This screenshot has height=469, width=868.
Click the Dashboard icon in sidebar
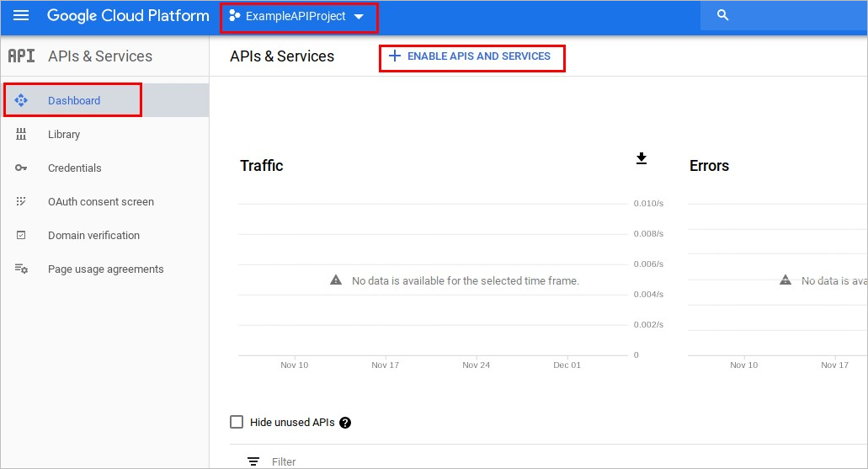22,100
